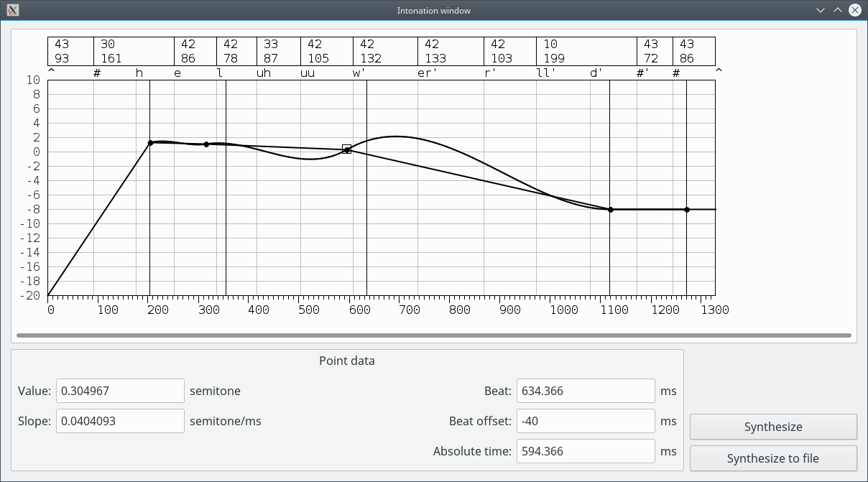Click the phoneme cell with values 42 132
This screenshot has width=868, height=482.
[386, 52]
